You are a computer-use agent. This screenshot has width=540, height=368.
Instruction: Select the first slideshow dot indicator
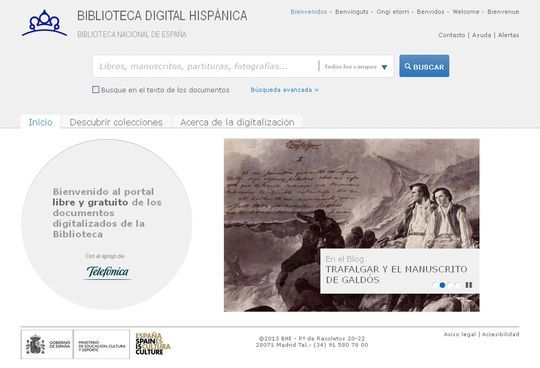tap(435, 285)
